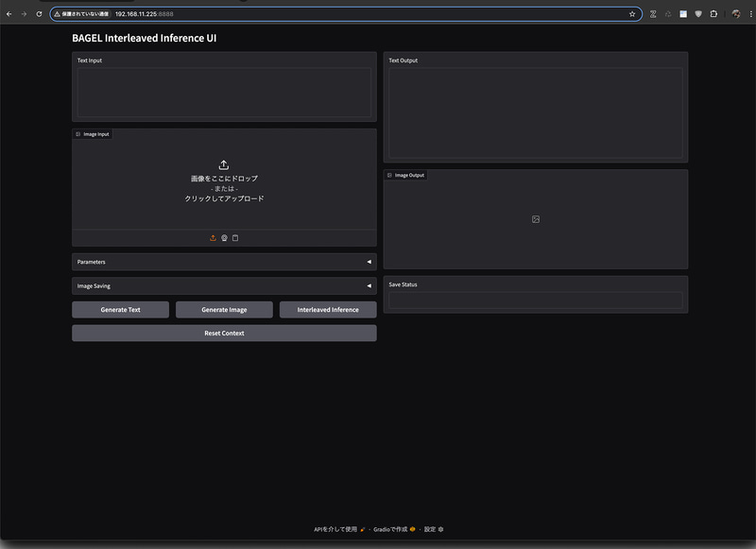Open the extensions puzzle-piece menu
The width and height of the screenshot is (756, 549).
[x=713, y=14]
